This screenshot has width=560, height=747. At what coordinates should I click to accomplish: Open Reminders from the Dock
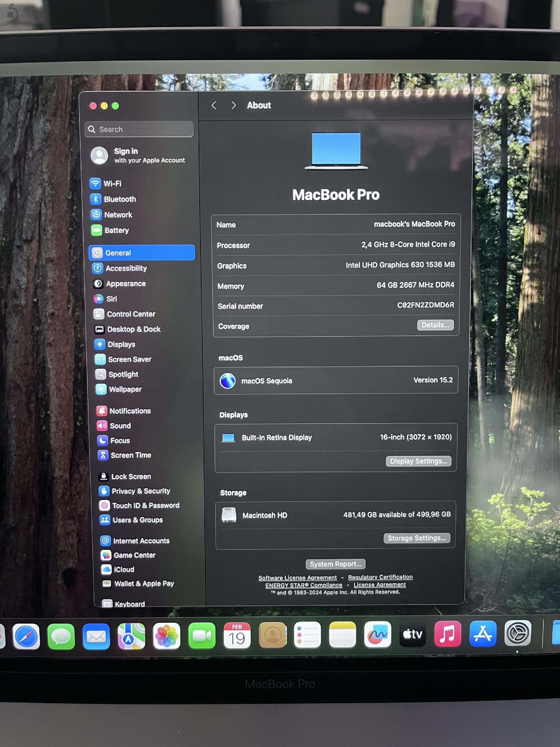pyautogui.click(x=307, y=634)
